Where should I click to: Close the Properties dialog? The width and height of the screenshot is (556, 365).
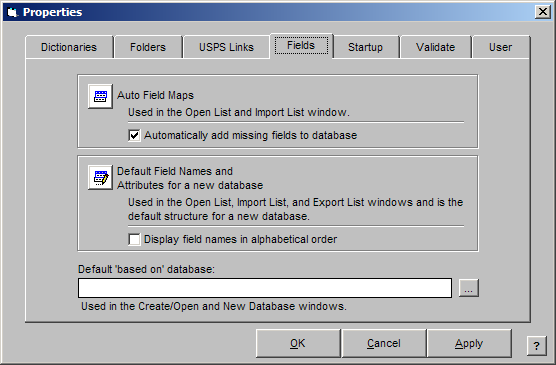coord(543,12)
